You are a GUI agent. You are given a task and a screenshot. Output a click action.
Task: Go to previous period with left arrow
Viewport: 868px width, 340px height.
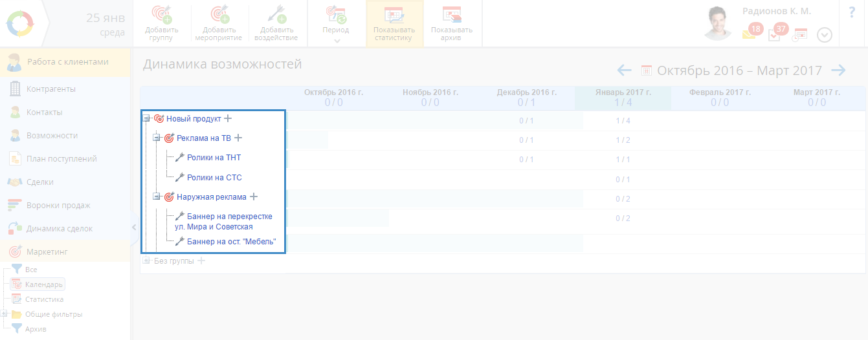click(x=624, y=70)
